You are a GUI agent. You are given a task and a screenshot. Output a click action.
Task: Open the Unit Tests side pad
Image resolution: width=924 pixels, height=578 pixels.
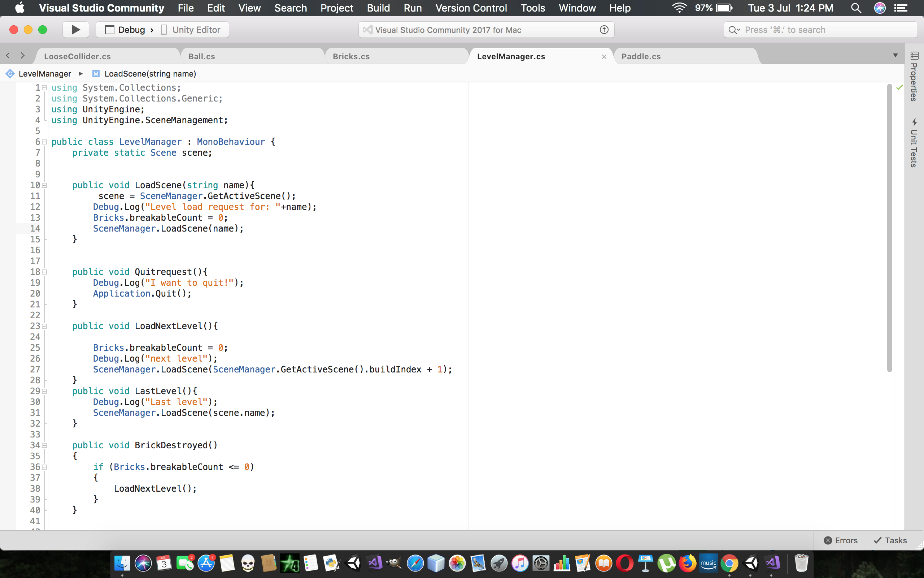pyautogui.click(x=914, y=143)
